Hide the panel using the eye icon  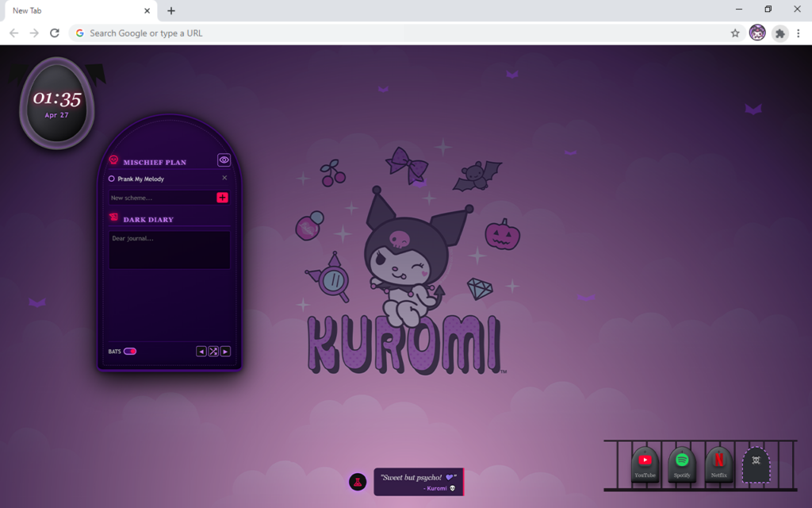[x=224, y=160]
